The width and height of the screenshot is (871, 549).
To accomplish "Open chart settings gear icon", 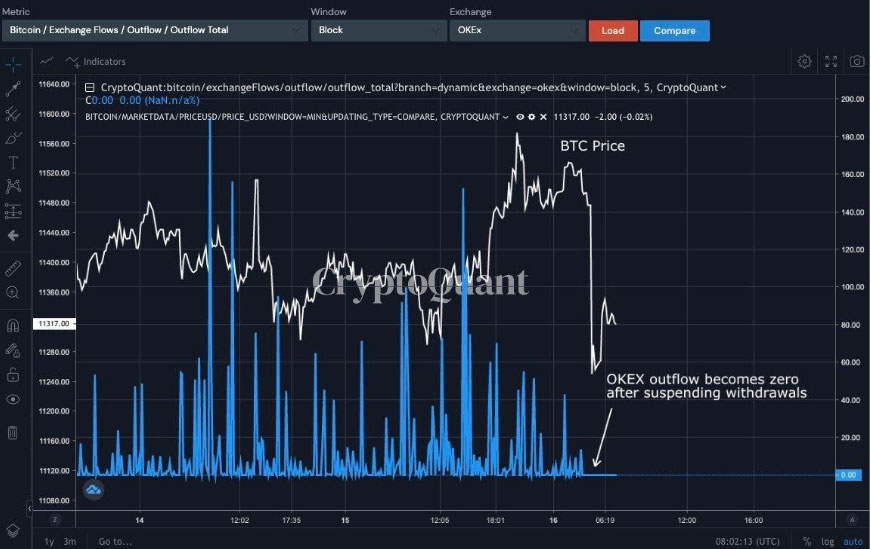I will pos(804,61).
